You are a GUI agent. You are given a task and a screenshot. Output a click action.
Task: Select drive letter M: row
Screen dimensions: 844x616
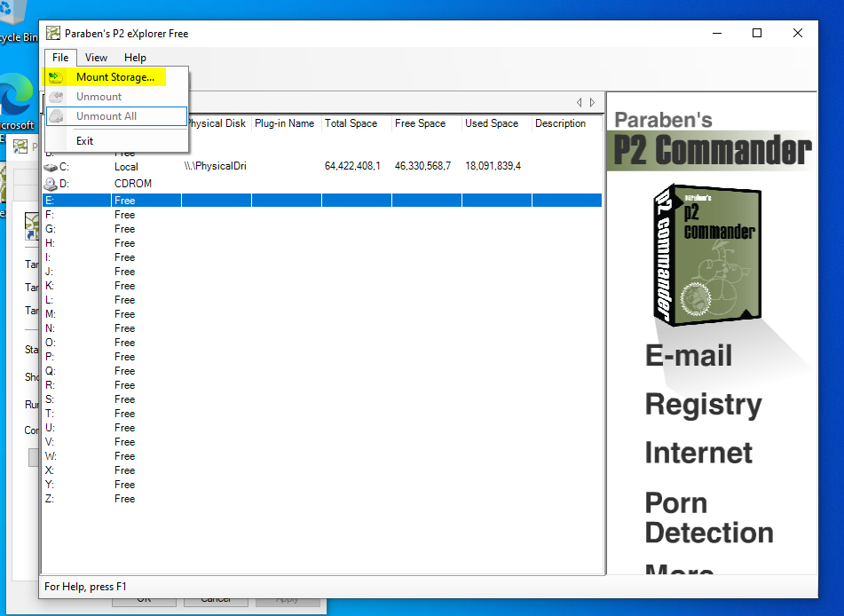point(51,314)
